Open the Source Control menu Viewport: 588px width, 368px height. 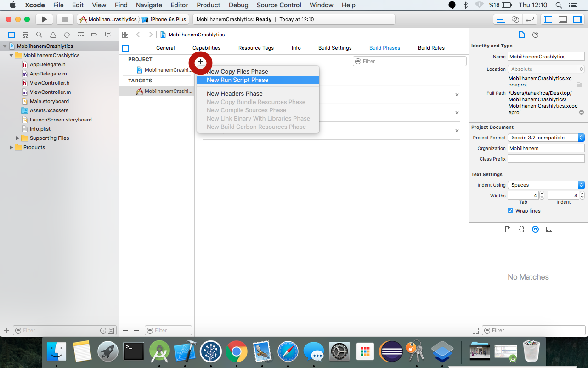(279, 5)
